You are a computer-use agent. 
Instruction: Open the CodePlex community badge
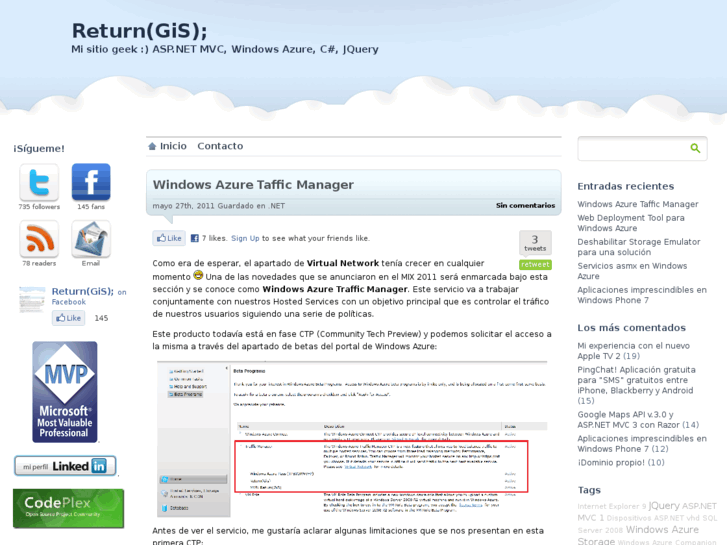[69, 508]
